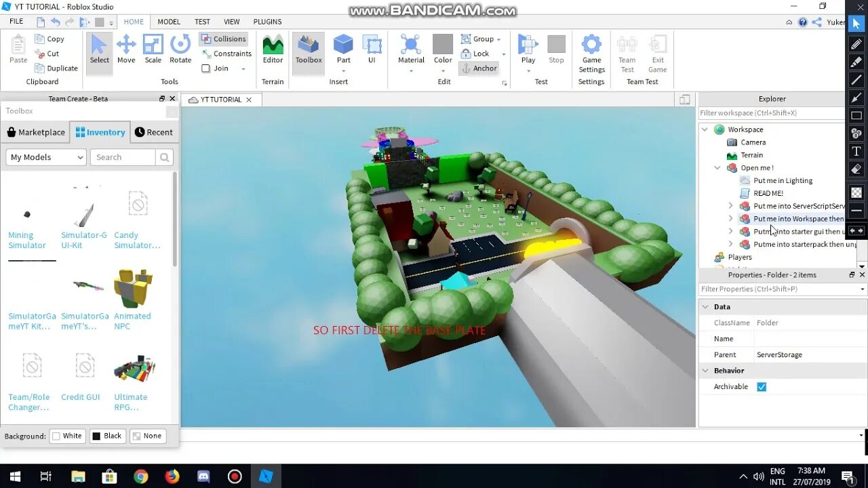Open the FILE menu
868x488 pixels.
[x=16, y=22]
